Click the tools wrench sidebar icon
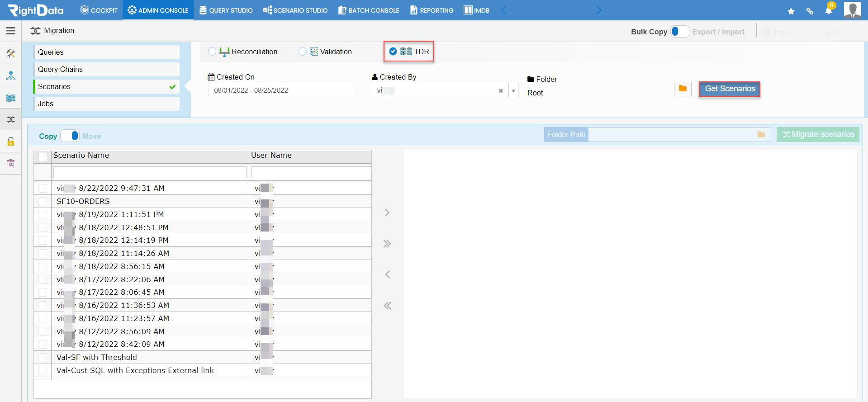The height and width of the screenshot is (402, 868). (11, 53)
